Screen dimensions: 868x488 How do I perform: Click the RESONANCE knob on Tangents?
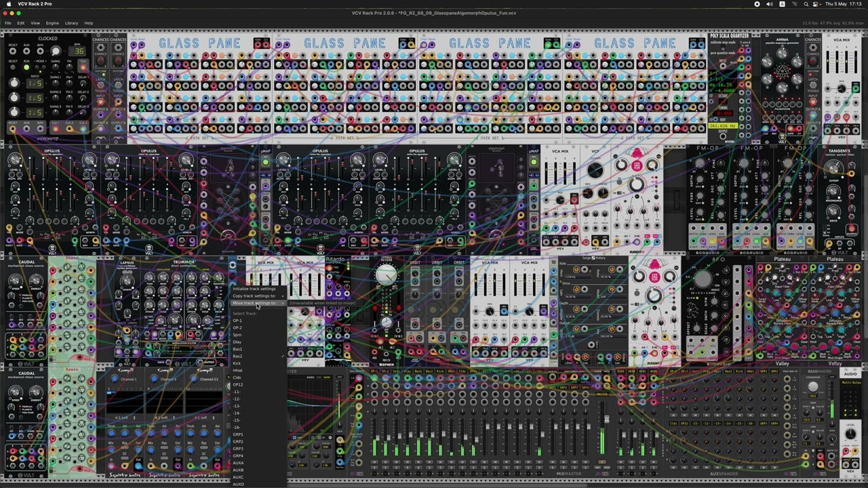[x=833, y=192]
